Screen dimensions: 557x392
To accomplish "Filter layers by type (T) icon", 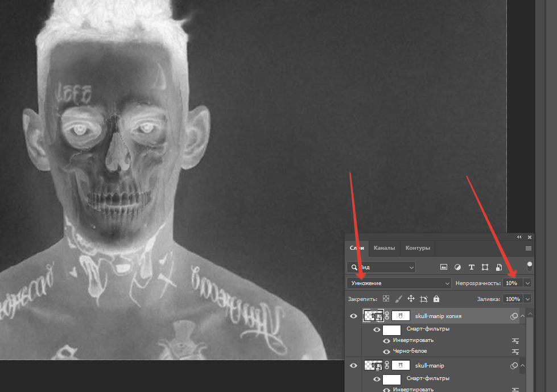I will click(x=472, y=267).
